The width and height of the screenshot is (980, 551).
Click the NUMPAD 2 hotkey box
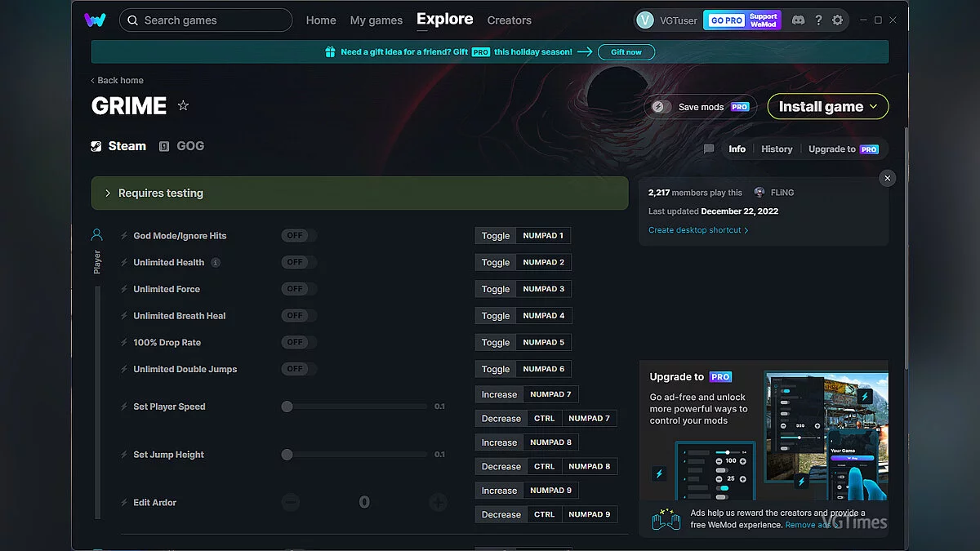tap(544, 263)
